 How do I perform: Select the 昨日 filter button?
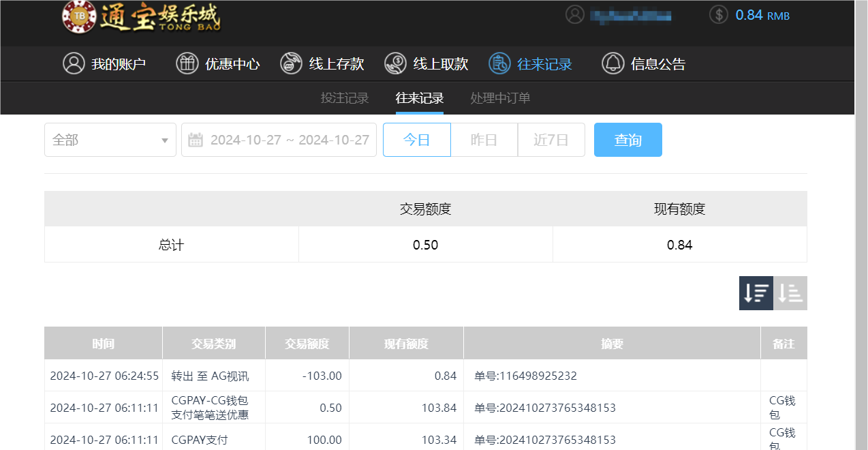pos(484,139)
